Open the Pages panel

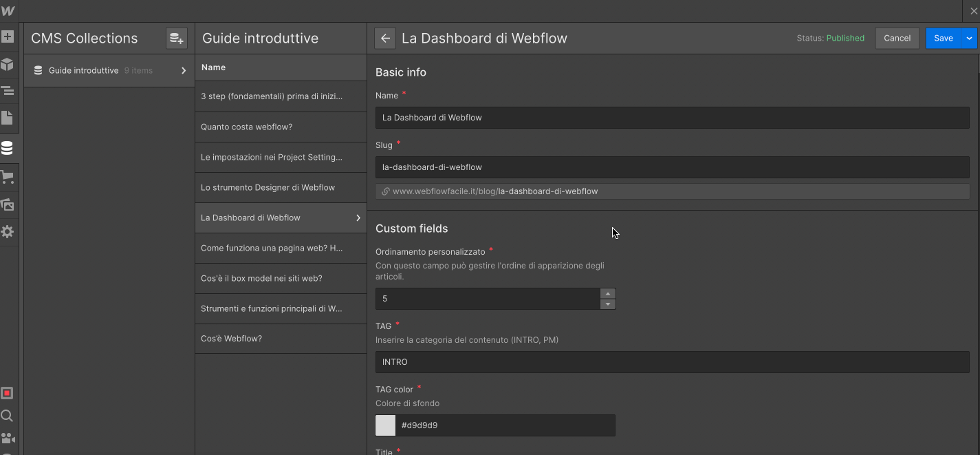click(x=8, y=118)
